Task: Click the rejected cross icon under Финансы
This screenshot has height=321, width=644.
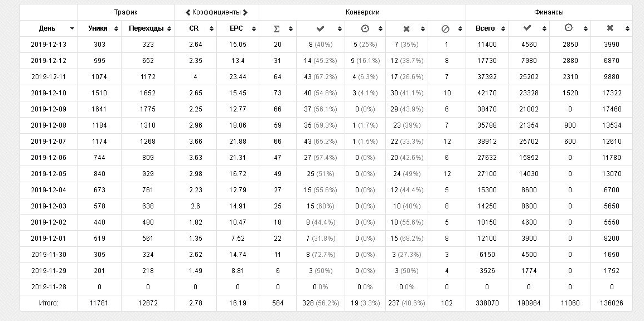Action: point(610,28)
